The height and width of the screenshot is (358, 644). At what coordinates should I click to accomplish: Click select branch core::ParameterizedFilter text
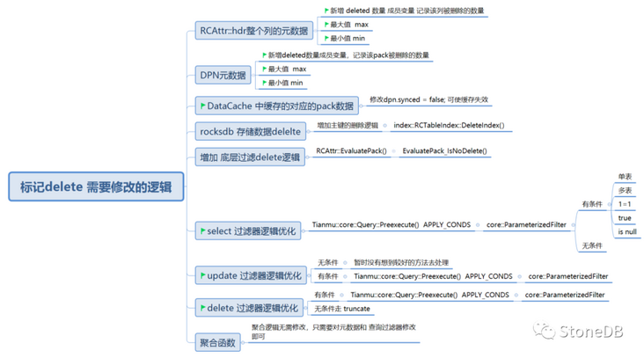[526, 225]
